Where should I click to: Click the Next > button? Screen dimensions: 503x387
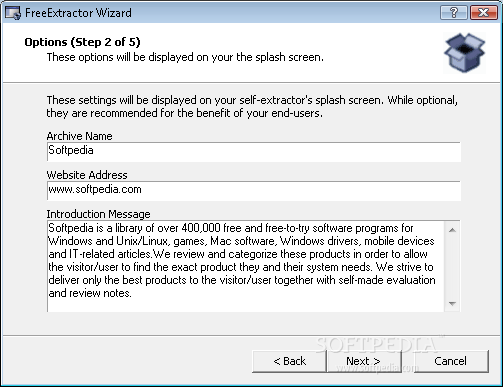(x=364, y=361)
